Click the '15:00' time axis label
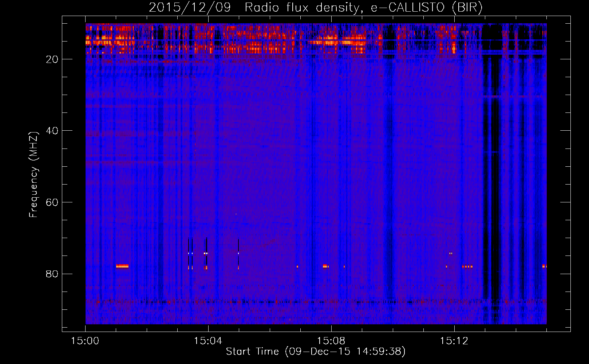Image resolution: width=589 pixels, height=364 pixels. coord(85,341)
